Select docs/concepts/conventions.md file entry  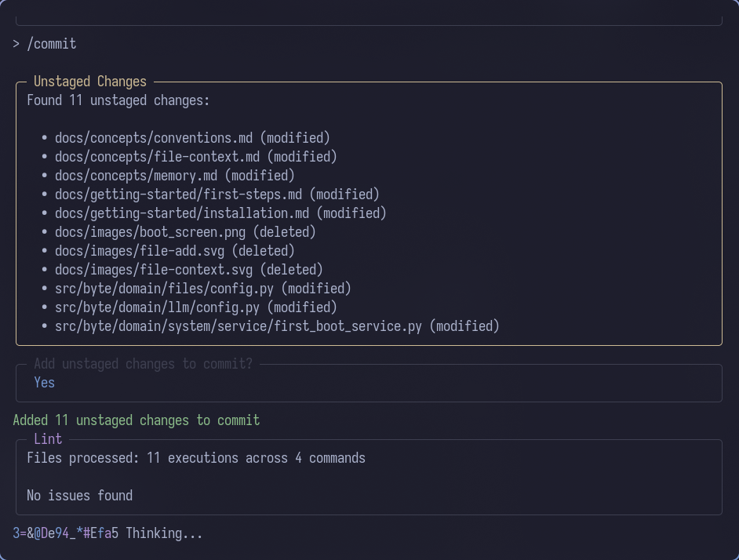(192, 138)
